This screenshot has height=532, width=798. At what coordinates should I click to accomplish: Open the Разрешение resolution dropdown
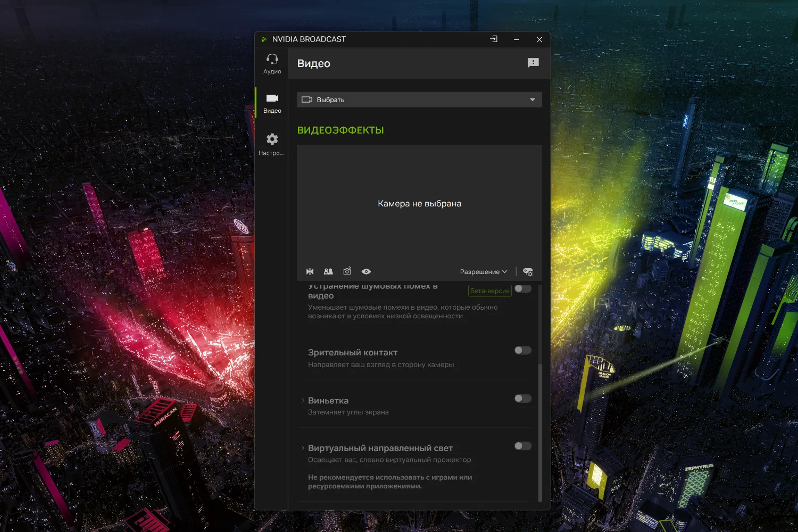coord(484,271)
